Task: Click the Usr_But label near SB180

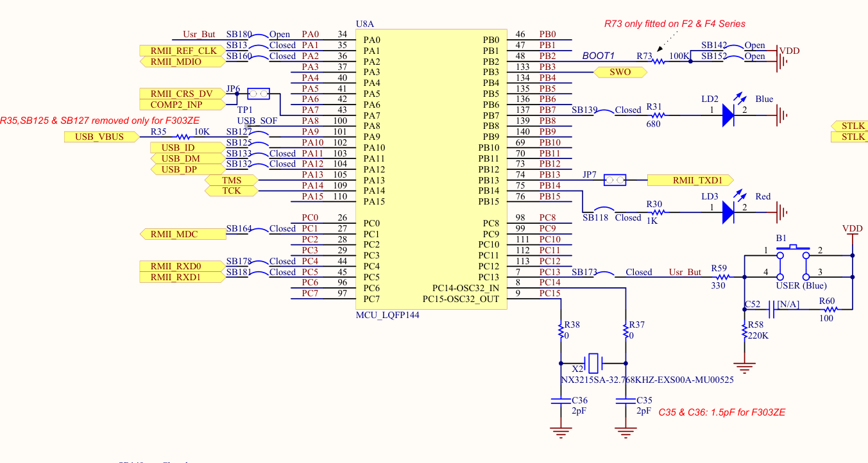Action: pos(199,34)
